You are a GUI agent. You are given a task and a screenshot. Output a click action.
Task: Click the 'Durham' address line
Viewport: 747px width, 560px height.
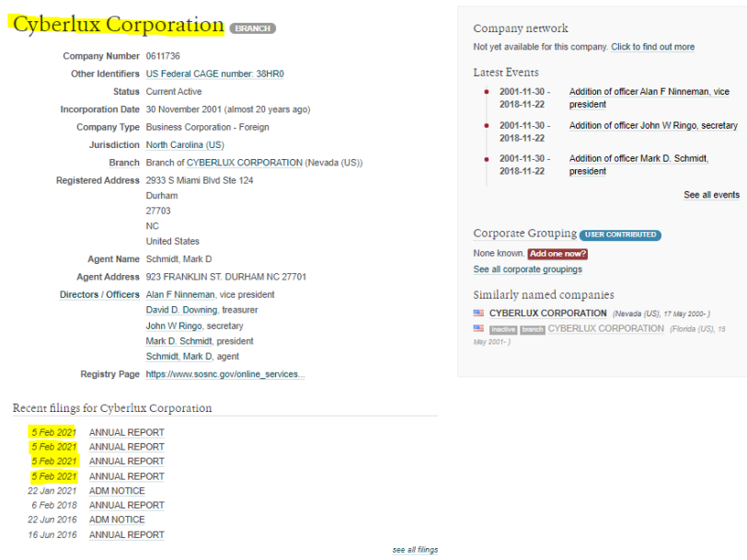[162, 196]
